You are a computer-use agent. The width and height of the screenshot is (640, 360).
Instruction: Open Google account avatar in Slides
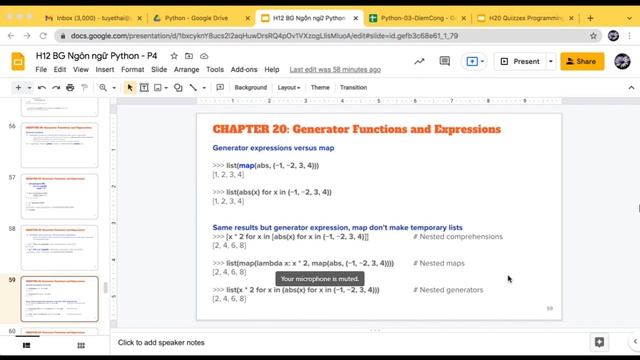click(x=622, y=62)
